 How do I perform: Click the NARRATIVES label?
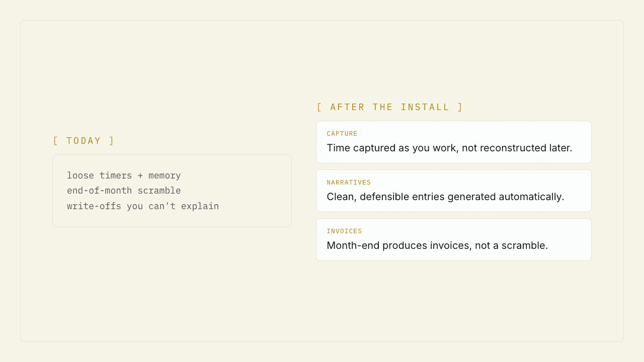pos(349,183)
